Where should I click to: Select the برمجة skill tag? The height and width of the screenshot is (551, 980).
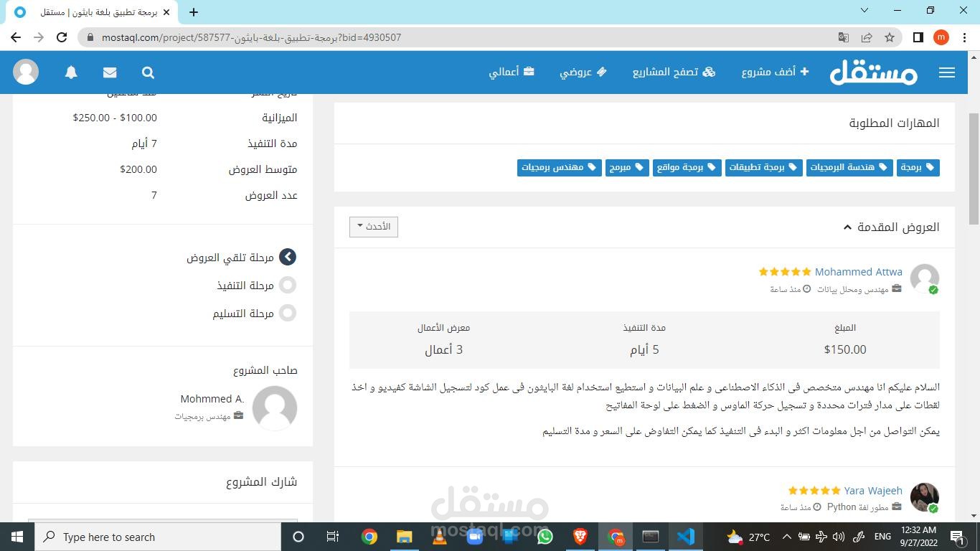(918, 167)
